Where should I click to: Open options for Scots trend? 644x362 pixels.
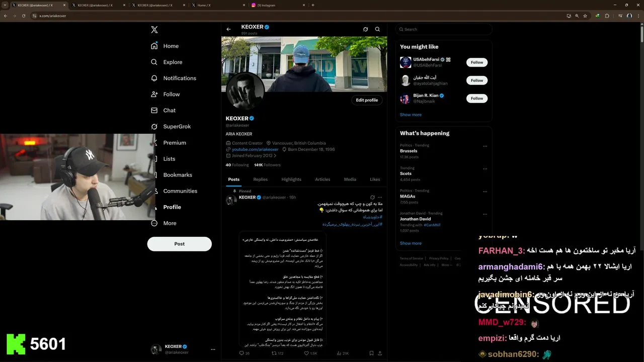click(485, 169)
